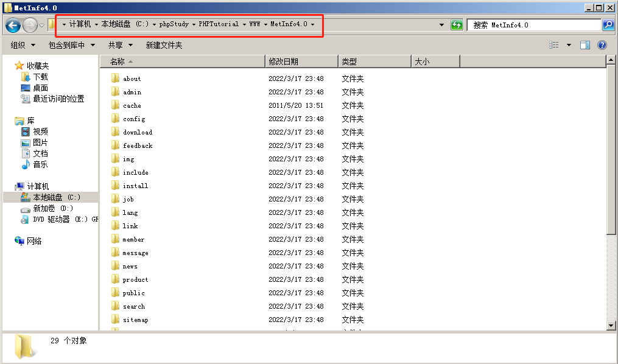This screenshot has width=618, height=364.
Task: Select 图片 library
Action: tap(40, 142)
